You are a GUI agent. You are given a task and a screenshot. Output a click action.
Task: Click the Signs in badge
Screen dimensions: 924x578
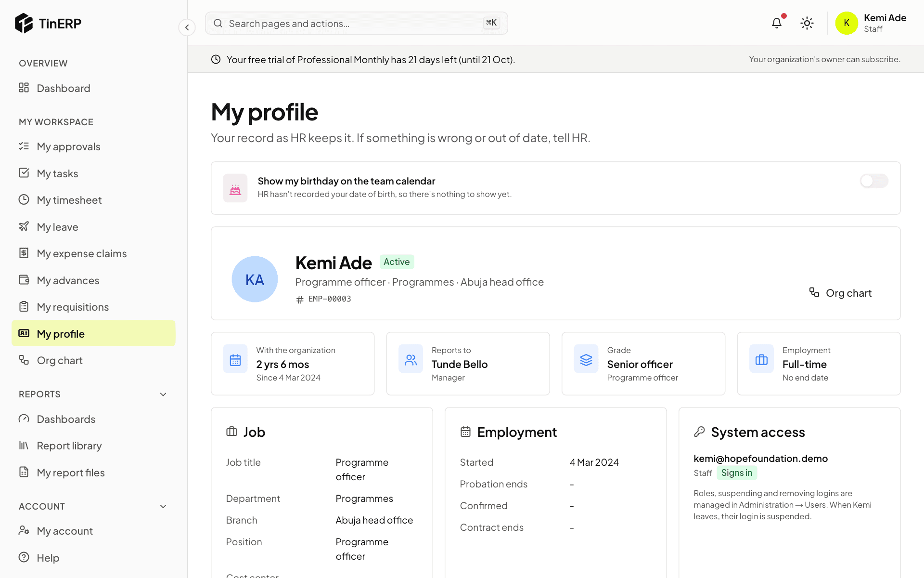[737, 473]
